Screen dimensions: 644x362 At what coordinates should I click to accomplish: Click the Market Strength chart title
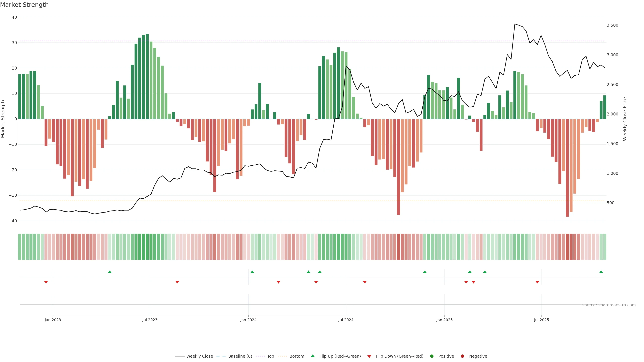24,5
